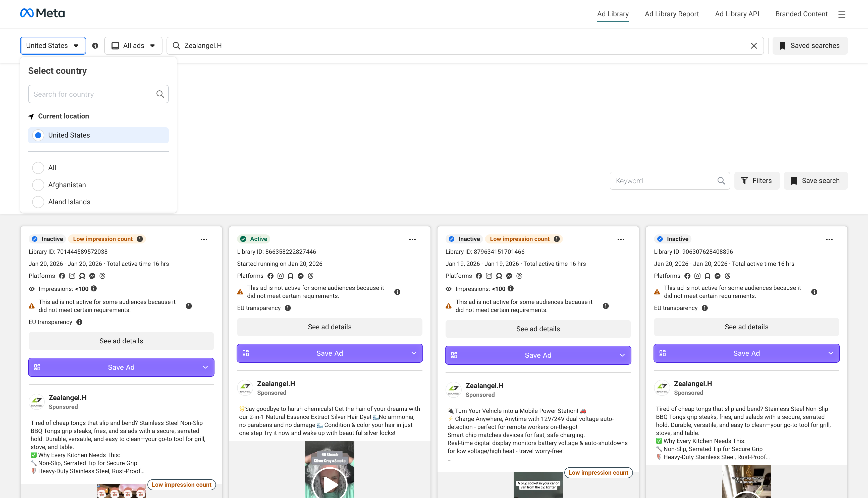
Task: Select the All countries radio option
Action: [x=38, y=168]
